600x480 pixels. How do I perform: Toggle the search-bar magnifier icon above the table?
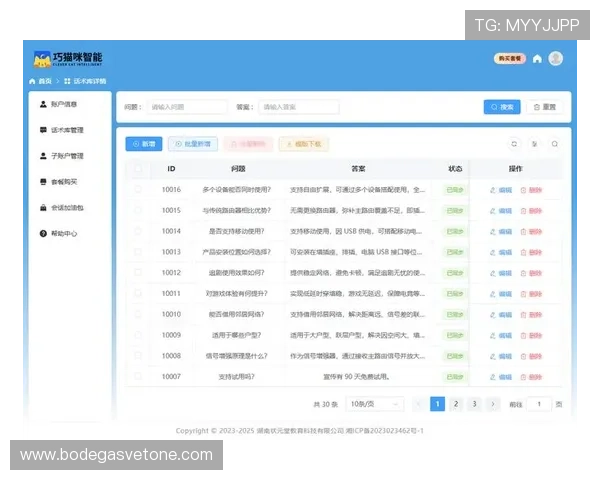554,144
